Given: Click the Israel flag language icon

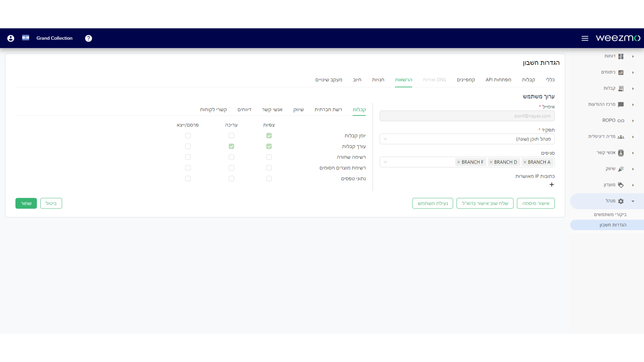Looking at the screenshot, I should pyautogui.click(x=25, y=38).
